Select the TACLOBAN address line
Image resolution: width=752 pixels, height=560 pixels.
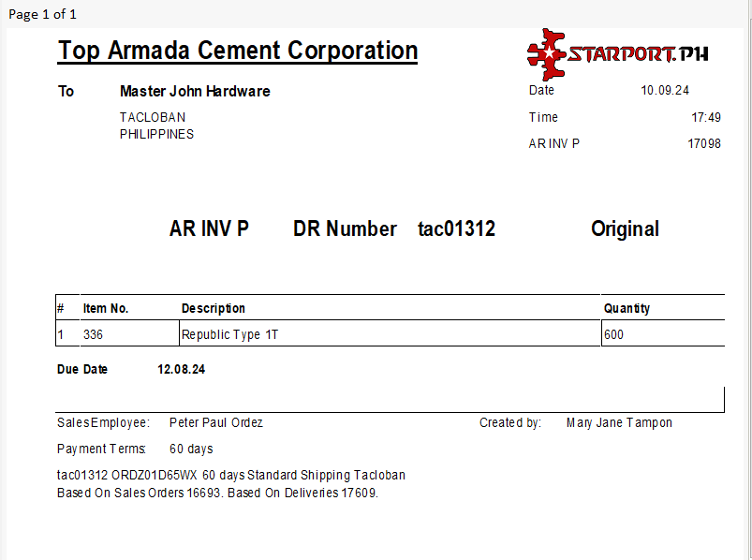tap(153, 117)
